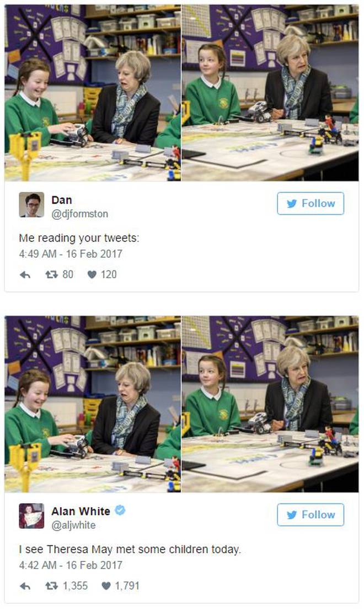Open the @djformston handle link

(x=79, y=214)
